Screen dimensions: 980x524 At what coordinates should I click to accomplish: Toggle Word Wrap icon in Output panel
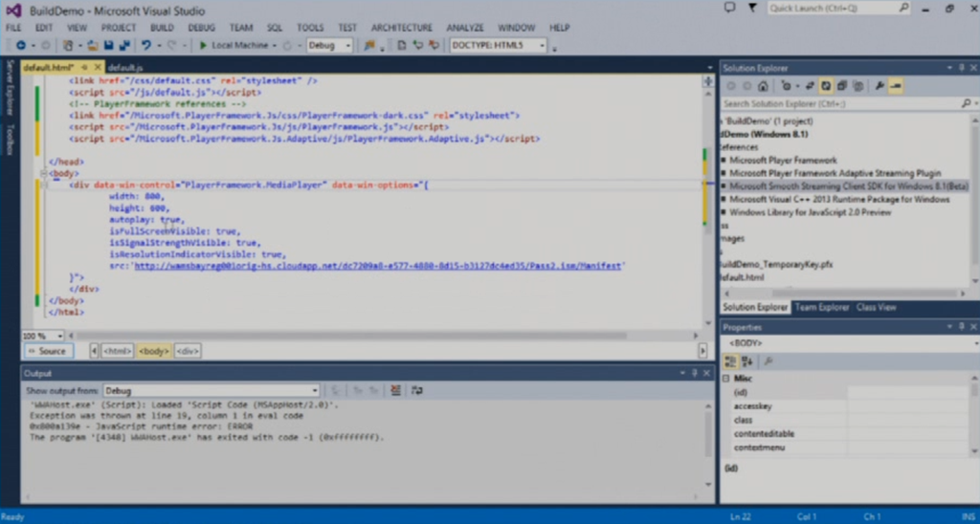pyautogui.click(x=417, y=391)
